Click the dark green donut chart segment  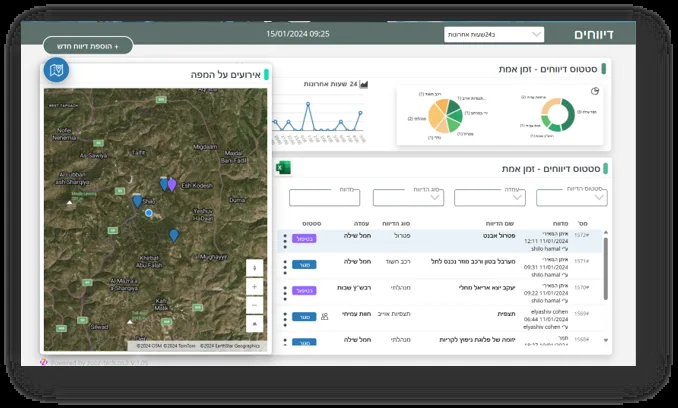click(571, 112)
